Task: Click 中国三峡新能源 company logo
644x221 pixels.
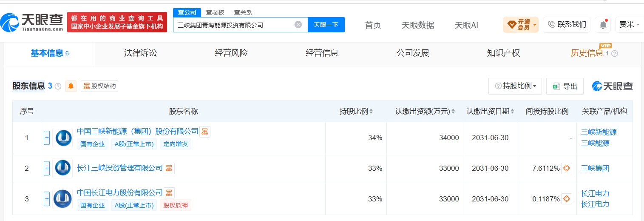Action: pyautogui.click(x=63, y=138)
